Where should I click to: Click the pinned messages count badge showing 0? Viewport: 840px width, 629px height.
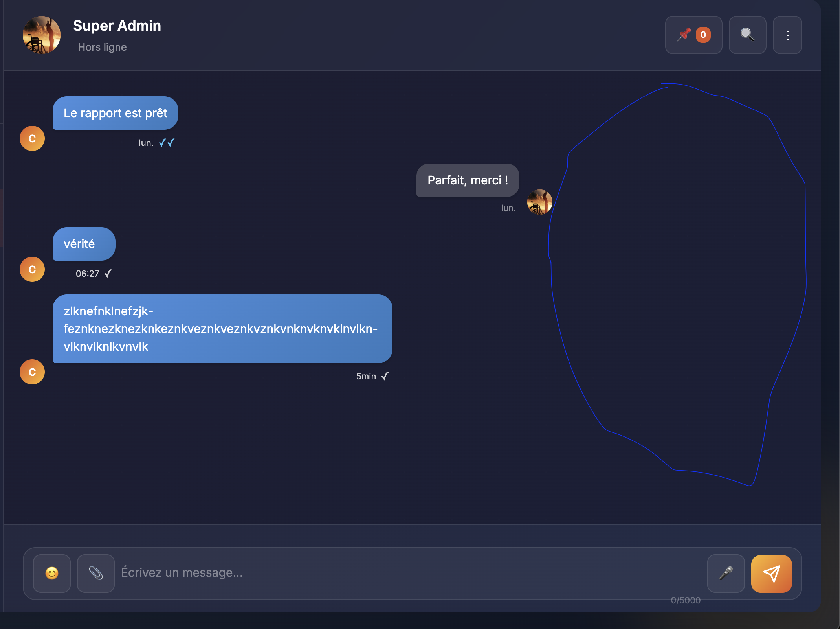[703, 35]
